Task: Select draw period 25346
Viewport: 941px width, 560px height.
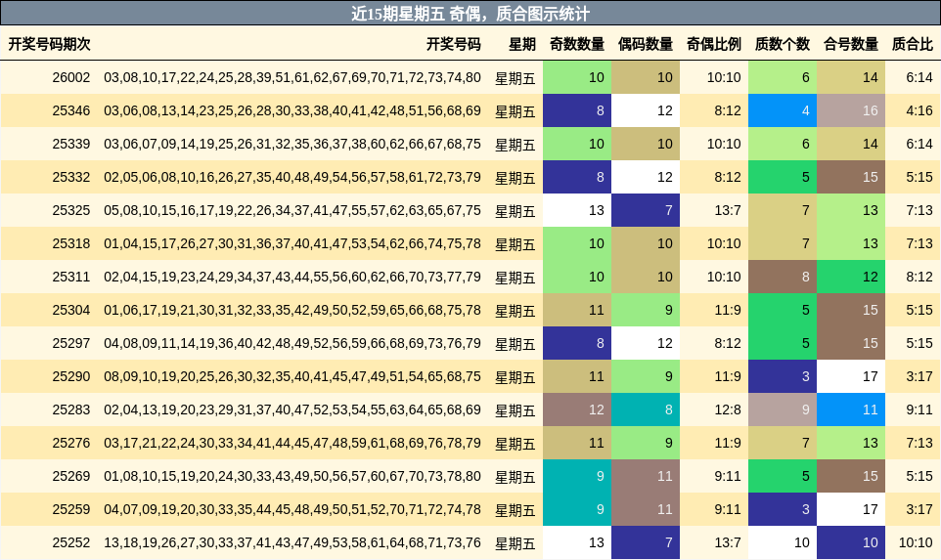Action: coord(70,110)
